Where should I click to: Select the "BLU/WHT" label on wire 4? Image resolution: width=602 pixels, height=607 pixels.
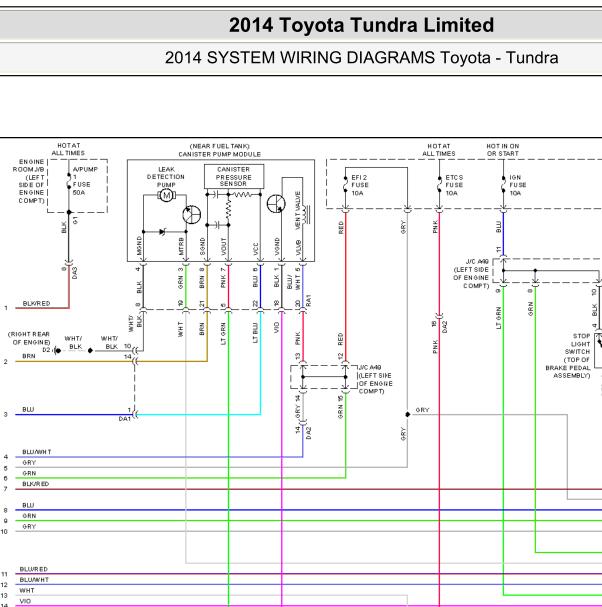coord(37,452)
